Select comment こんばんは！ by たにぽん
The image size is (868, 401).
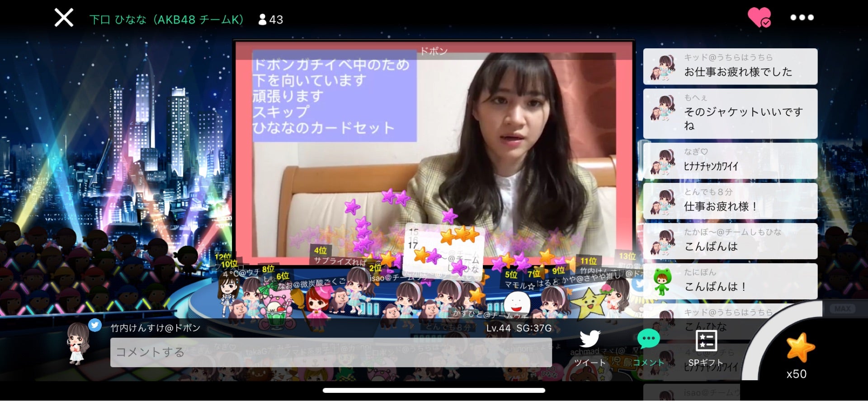(x=730, y=281)
